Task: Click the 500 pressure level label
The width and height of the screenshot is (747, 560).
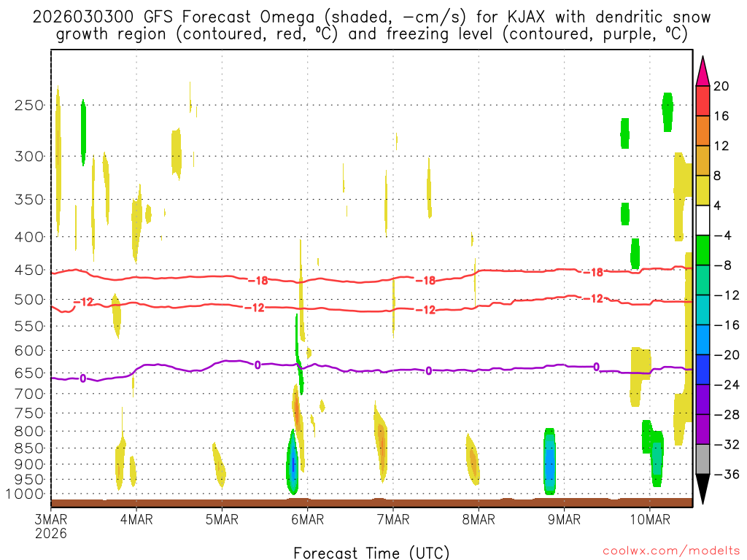Action: point(29,300)
